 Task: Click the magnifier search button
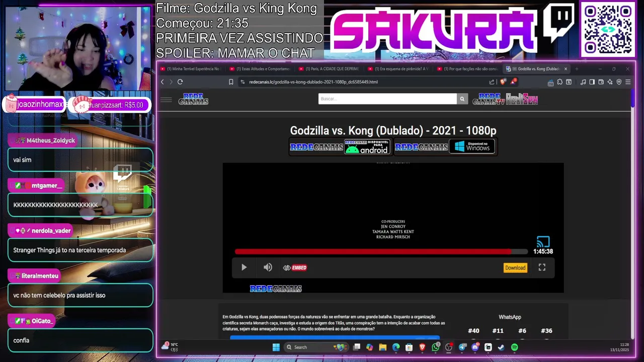pyautogui.click(x=462, y=99)
